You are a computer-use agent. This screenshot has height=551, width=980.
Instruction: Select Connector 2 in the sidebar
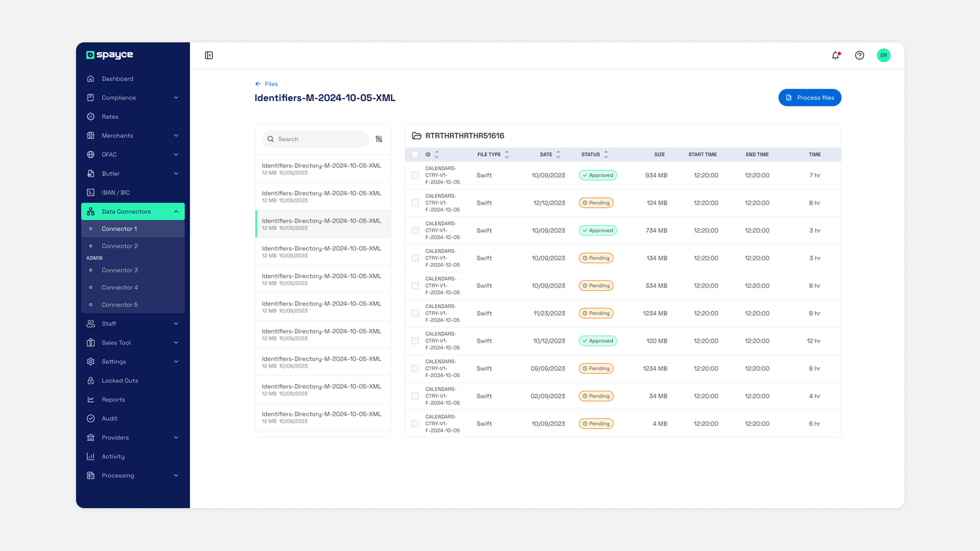(x=120, y=246)
